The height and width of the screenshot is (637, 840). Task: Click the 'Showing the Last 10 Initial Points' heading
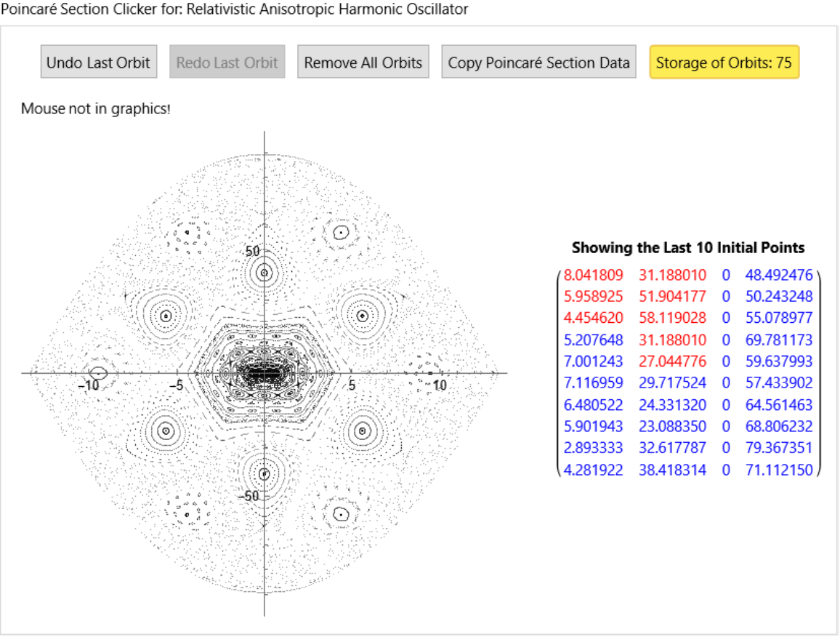coord(688,248)
